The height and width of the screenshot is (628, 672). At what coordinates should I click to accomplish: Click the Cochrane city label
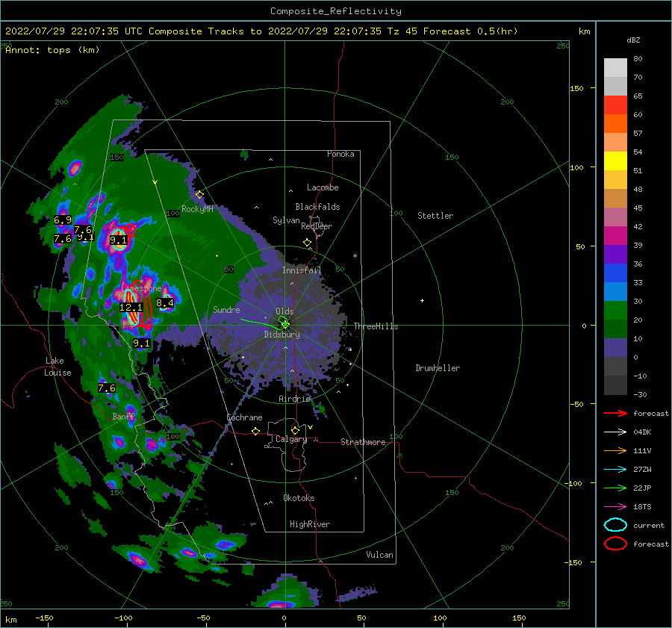[x=244, y=417]
